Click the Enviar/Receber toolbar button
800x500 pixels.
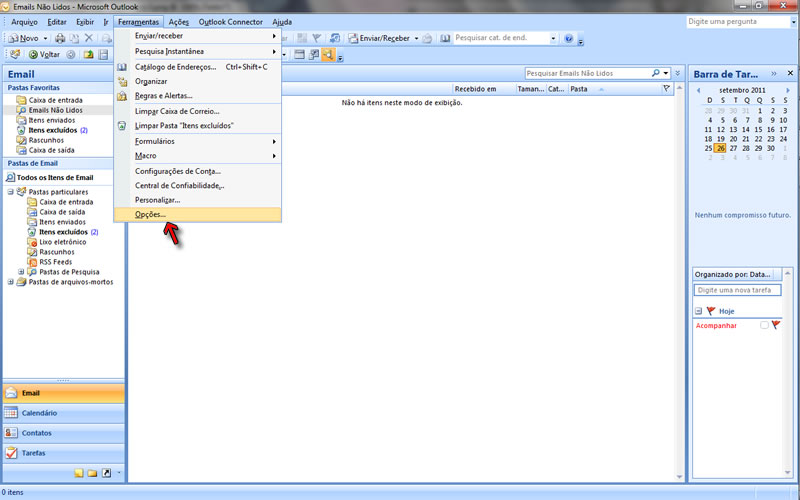pyautogui.click(x=379, y=38)
